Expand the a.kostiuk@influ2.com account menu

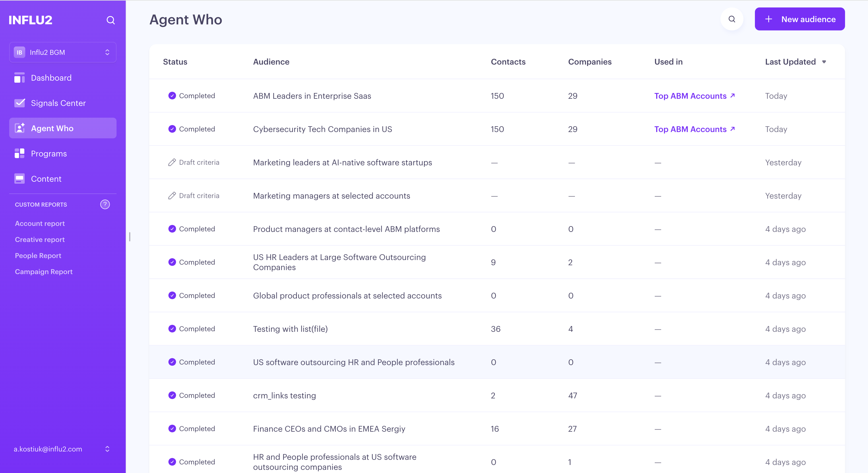pos(63,449)
